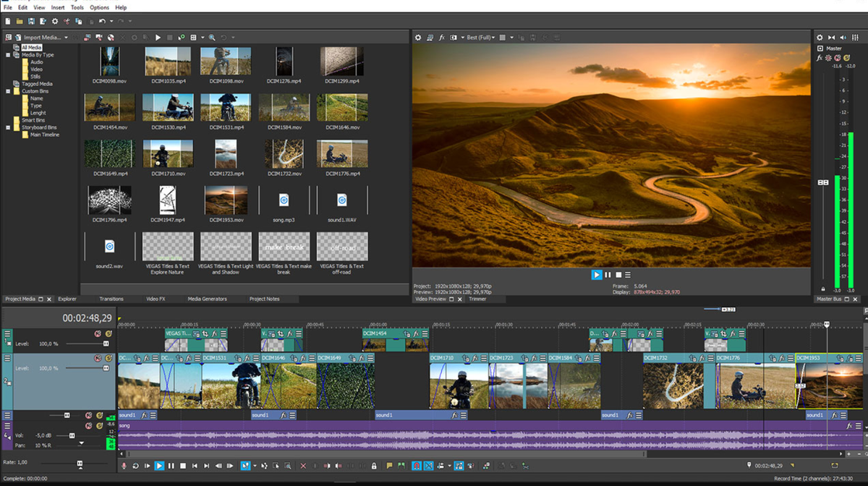Image resolution: width=868 pixels, height=486 pixels.
Task: Click the 00:02:48,29 timecode display
Action: [x=87, y=317]
